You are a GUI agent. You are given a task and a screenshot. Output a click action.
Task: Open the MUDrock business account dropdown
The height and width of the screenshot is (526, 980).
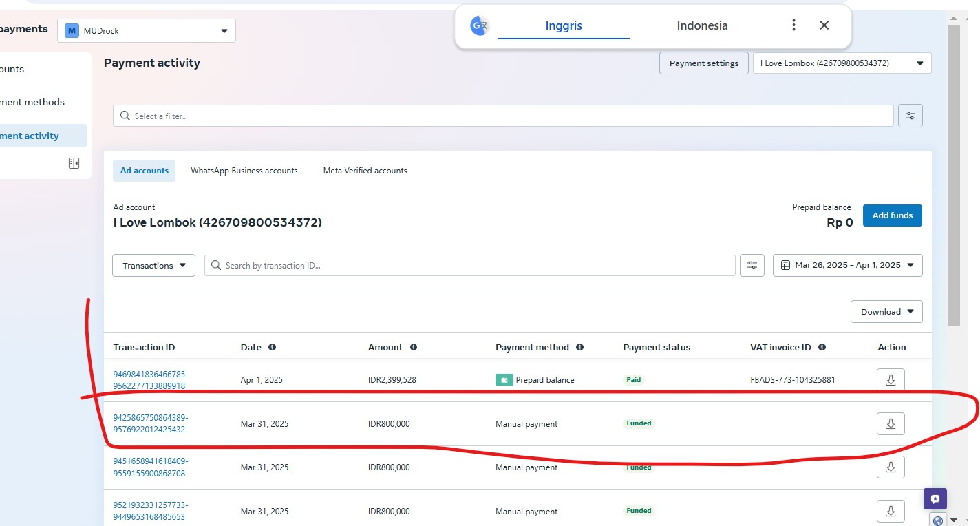(147, 31)
